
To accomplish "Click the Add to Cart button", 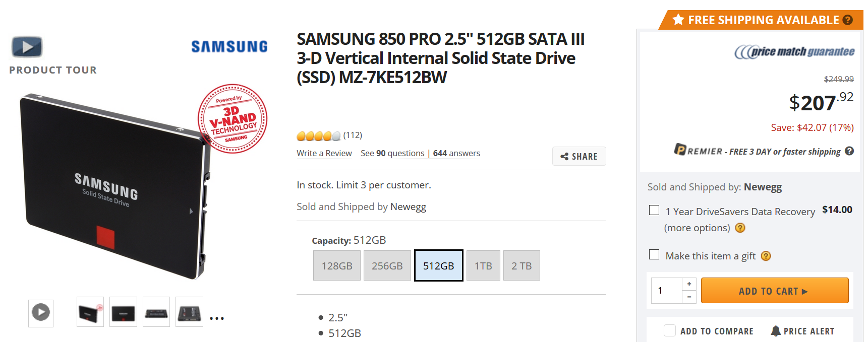I will (x=774, y=291).
